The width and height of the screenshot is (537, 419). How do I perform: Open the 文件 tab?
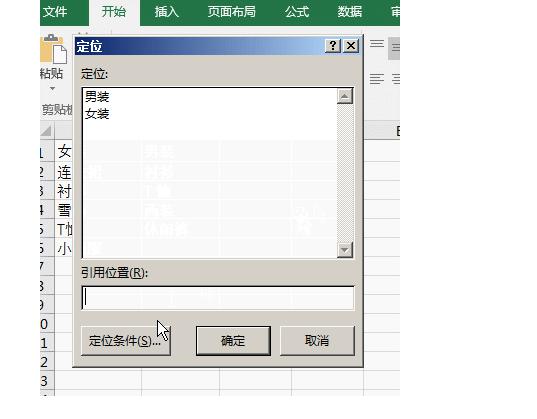point(55,12)
